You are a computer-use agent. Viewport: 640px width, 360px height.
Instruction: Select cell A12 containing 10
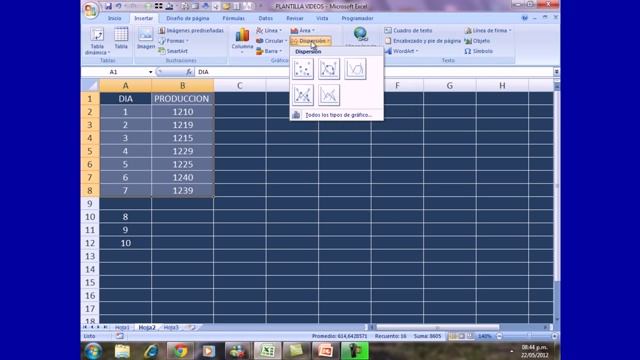125,243
